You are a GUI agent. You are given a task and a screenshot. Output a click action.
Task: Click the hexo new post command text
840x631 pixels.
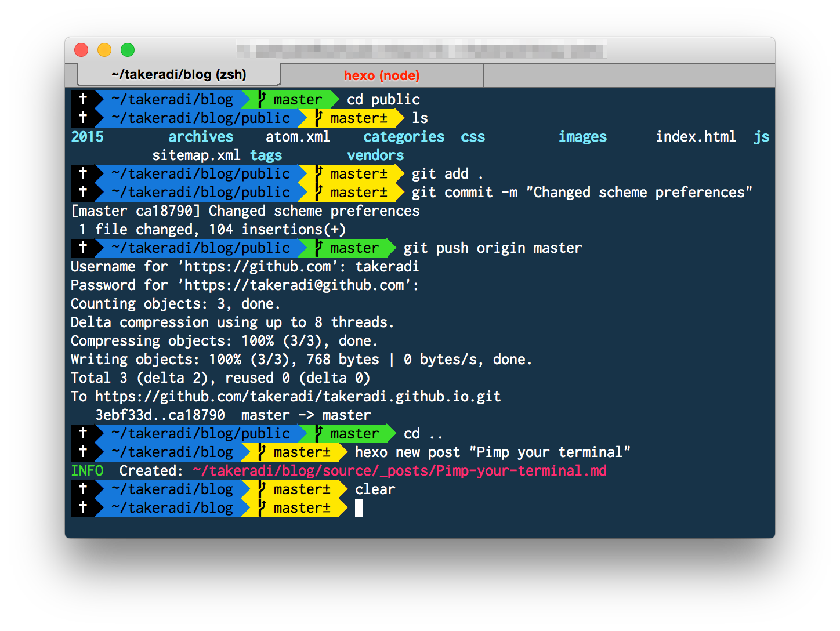[x=493, y=452]
